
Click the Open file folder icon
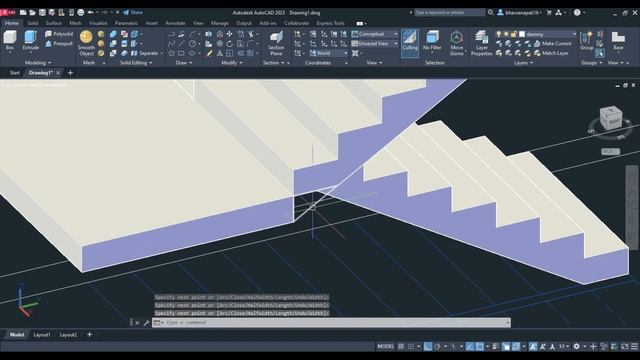33,13
